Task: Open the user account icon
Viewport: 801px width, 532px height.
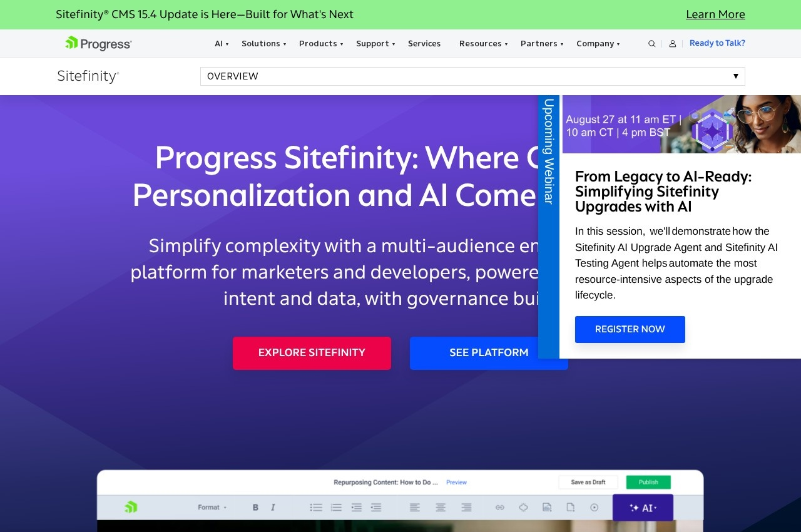Action: pos(673,44)
